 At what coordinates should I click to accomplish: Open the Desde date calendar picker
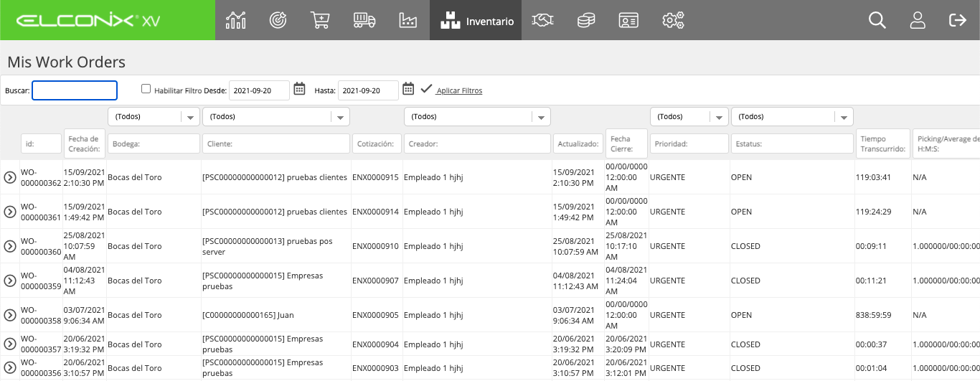pyautogui.click(x=300, y=89)
